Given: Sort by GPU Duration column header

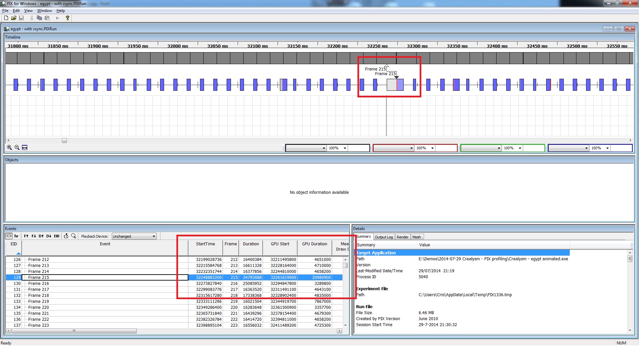Looking at the screenshot, I should (314, 244).
